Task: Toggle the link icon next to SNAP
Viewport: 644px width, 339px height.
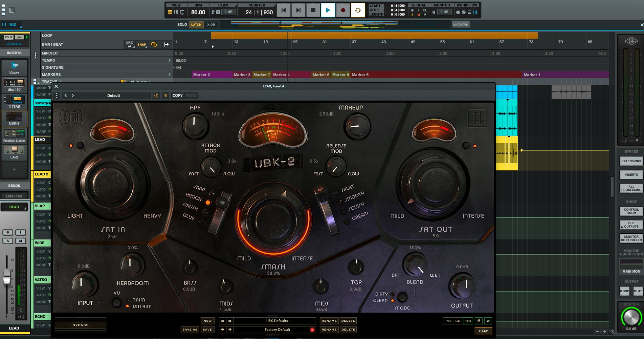Action: click(x=154, y=44)
